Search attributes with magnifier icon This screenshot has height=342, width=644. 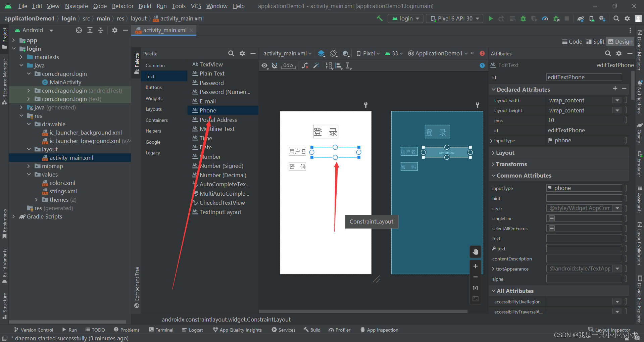(x=608, y=53)
